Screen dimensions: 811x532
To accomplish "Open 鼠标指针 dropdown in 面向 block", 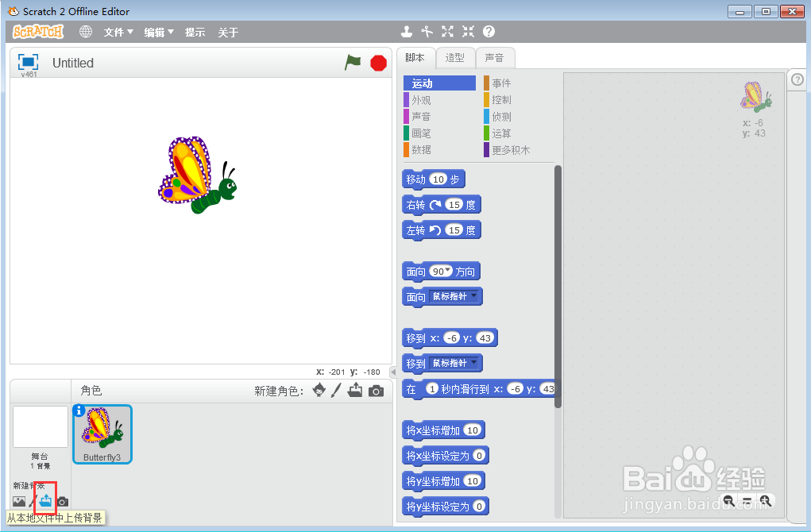I will point(473,295).
